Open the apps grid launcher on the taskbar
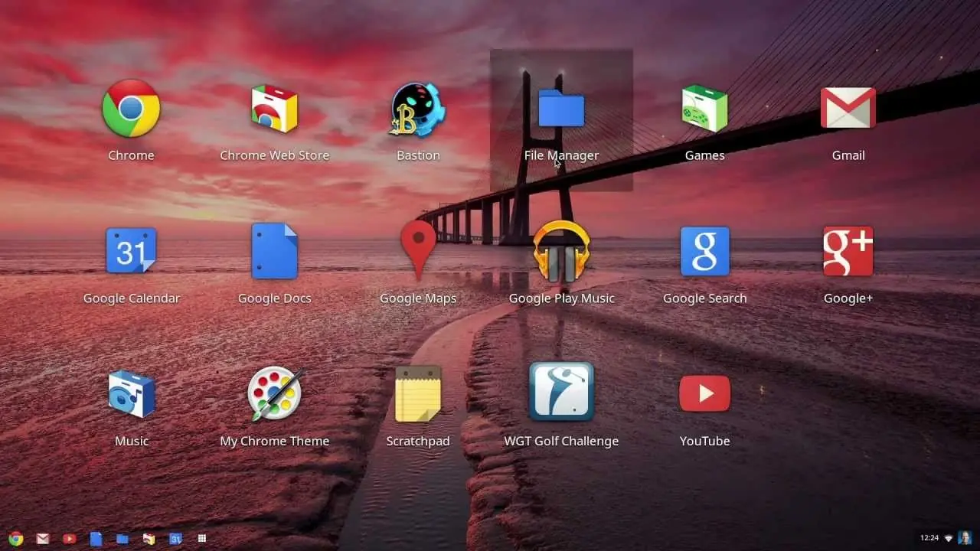The height and width of the screenshot is (551, 980). pyautogui.click(x=202, y=538)
